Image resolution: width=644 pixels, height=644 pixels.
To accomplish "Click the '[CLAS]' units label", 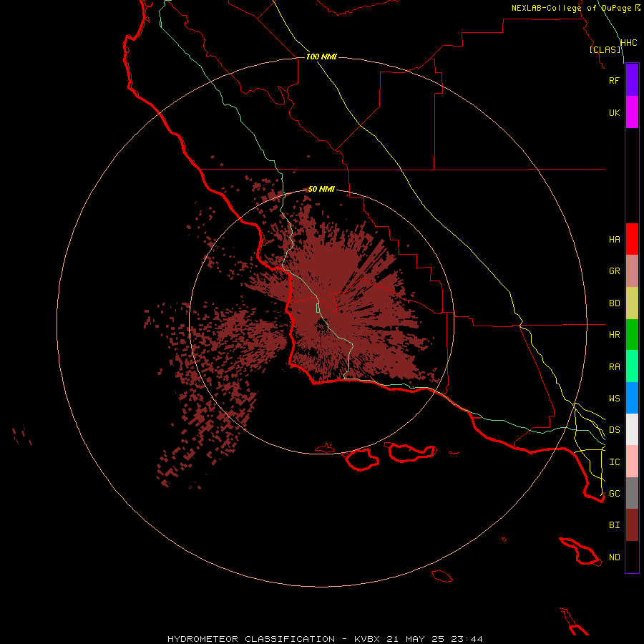I will point(605,50).
